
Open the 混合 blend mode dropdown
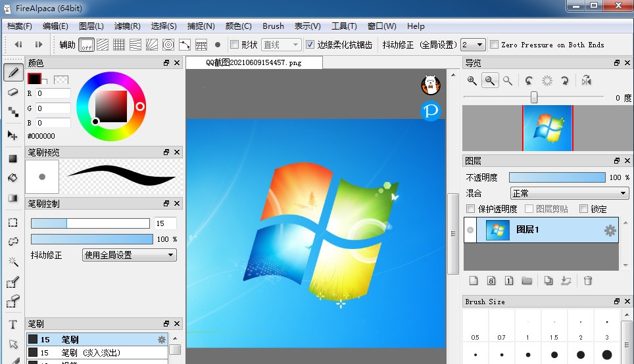[x=570, y=193]
